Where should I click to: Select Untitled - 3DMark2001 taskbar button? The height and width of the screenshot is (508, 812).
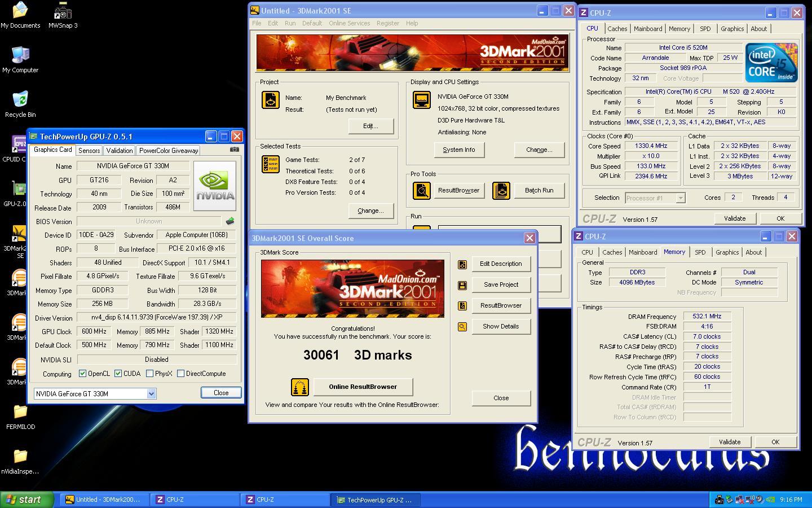coord(105,500)
